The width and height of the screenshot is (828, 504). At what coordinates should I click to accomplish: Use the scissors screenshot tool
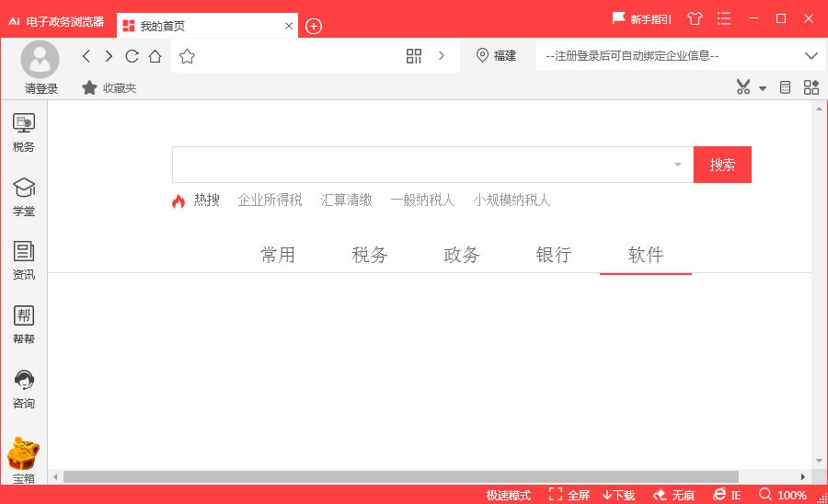743,87
